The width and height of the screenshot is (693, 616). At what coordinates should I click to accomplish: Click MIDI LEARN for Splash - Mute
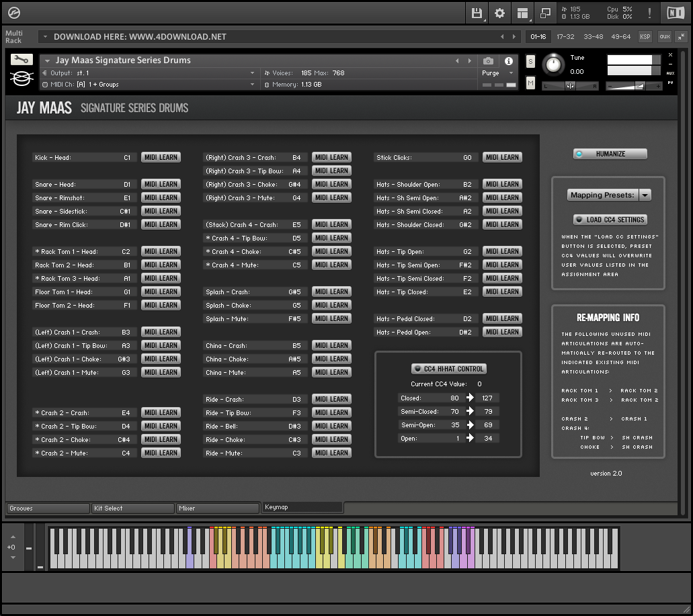pyautogui.click(x=331, y=318)
